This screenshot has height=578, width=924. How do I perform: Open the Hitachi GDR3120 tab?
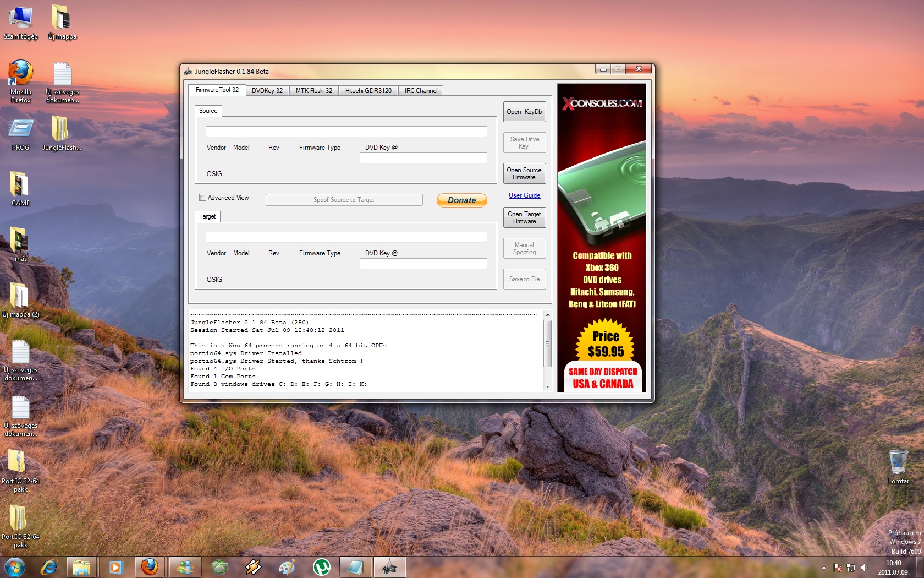pyautogui.click(x=368, y=91)
